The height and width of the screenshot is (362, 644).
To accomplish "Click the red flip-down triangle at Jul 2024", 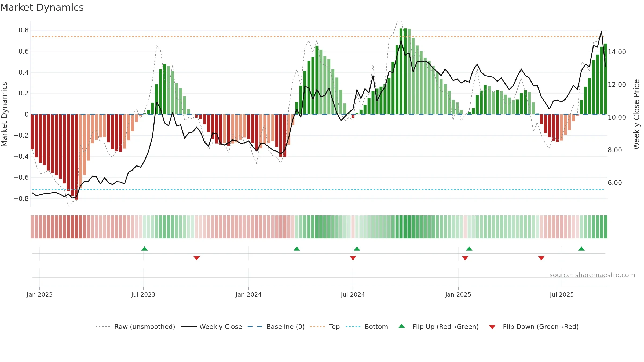I will click(353, 258).
